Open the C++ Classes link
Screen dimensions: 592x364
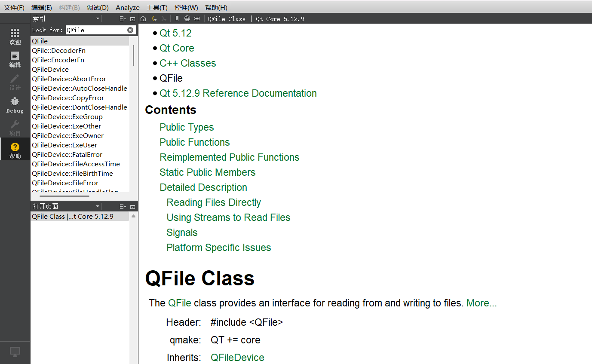187,63
